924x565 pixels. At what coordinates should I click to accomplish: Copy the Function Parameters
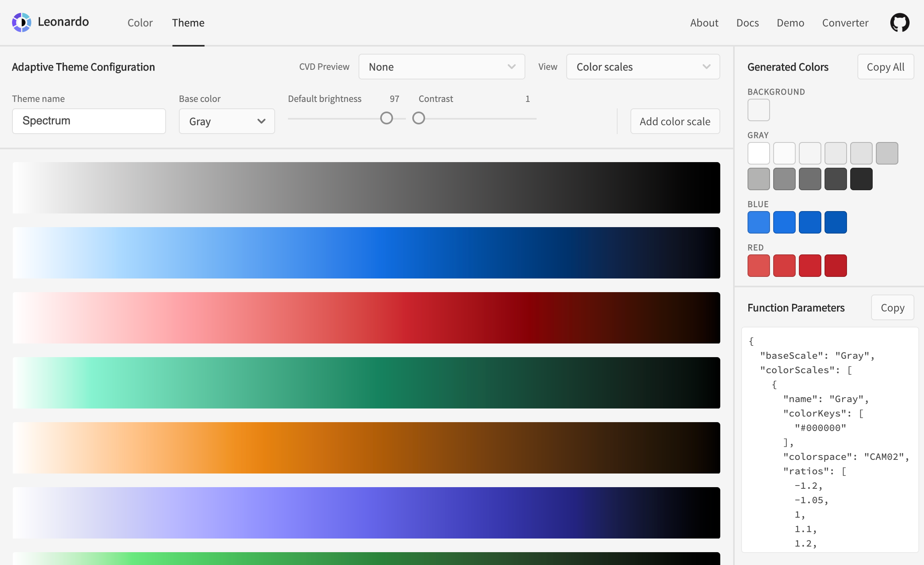(892, 308)
